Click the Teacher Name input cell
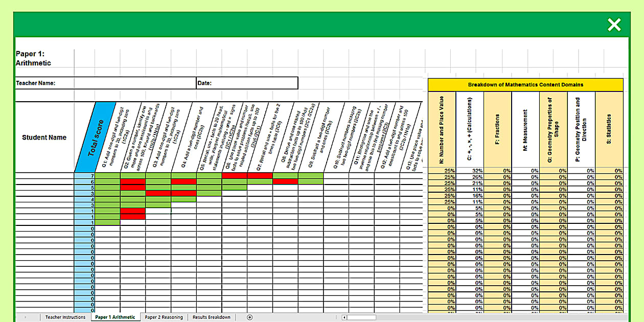Viewport: 644px width, 322px height. click(135, 83)
